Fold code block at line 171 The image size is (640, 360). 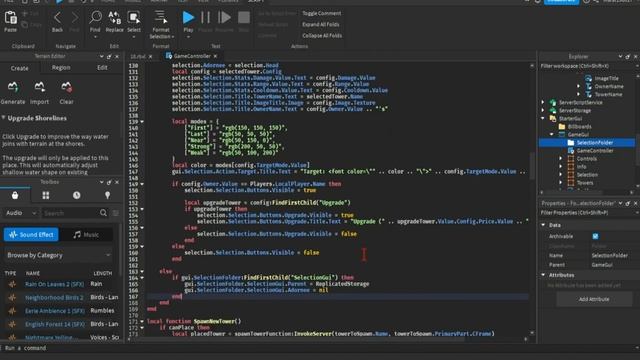click(x=142, y=321)
